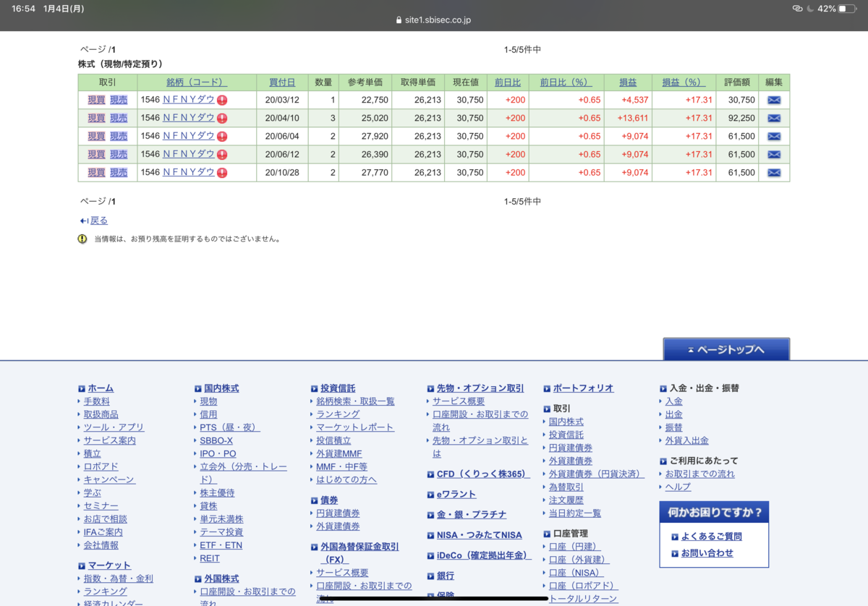This screenshot has height=606, width=868.
Task: Open the マーケット footer section
Action: click(x=109, y=566)
